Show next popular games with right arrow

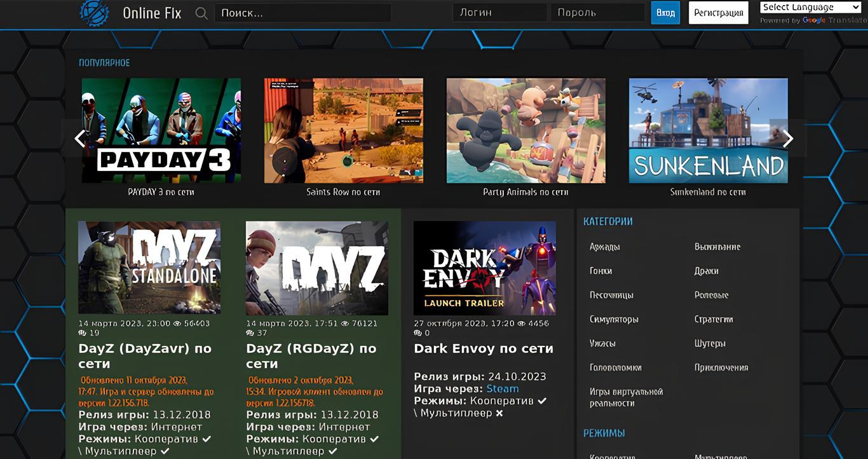(788, 138)
